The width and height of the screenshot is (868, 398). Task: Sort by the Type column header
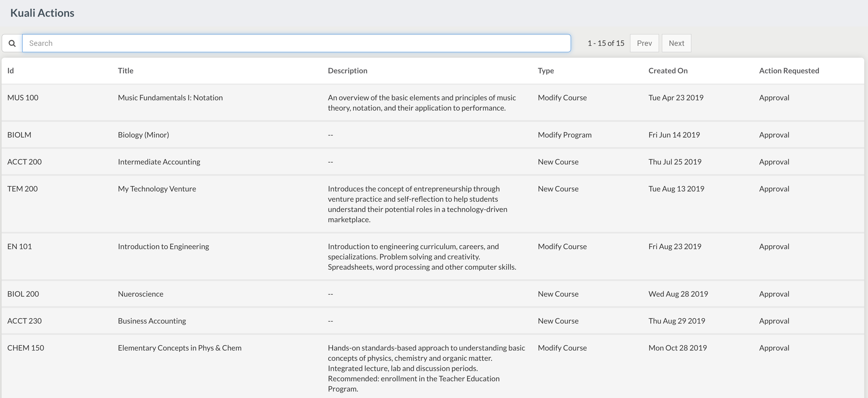[x=546, y=71]
